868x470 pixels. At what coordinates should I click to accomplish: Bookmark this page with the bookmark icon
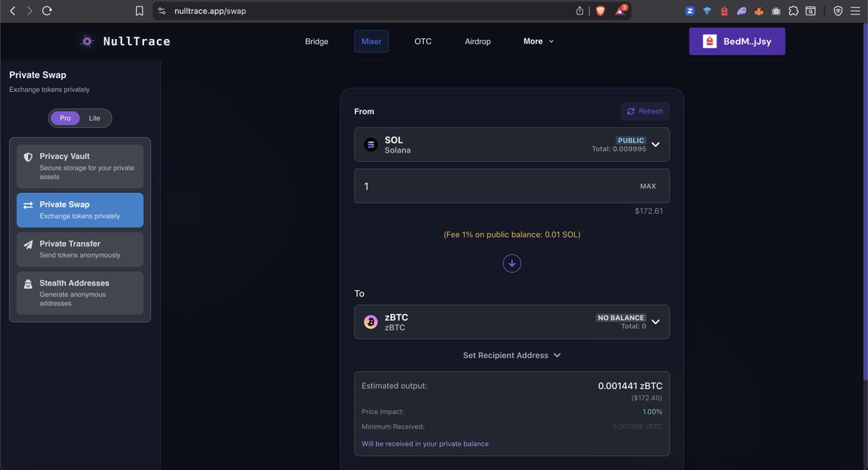140,11
